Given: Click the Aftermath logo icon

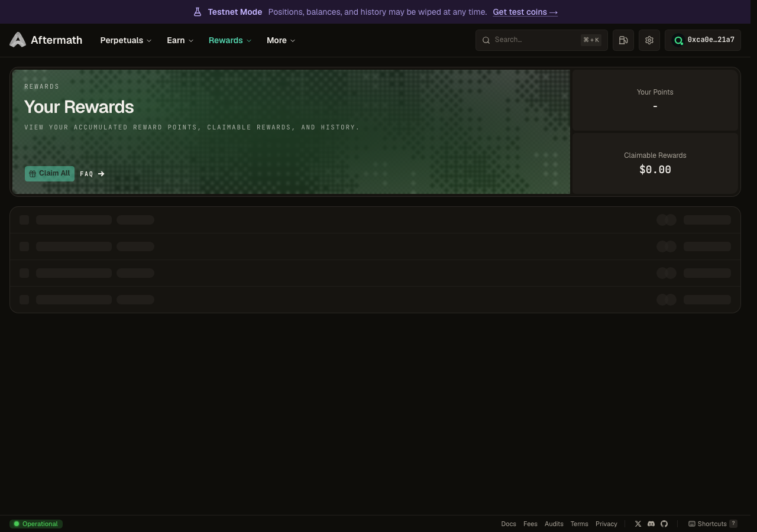Looking at the screenshot, I should 18,40.
